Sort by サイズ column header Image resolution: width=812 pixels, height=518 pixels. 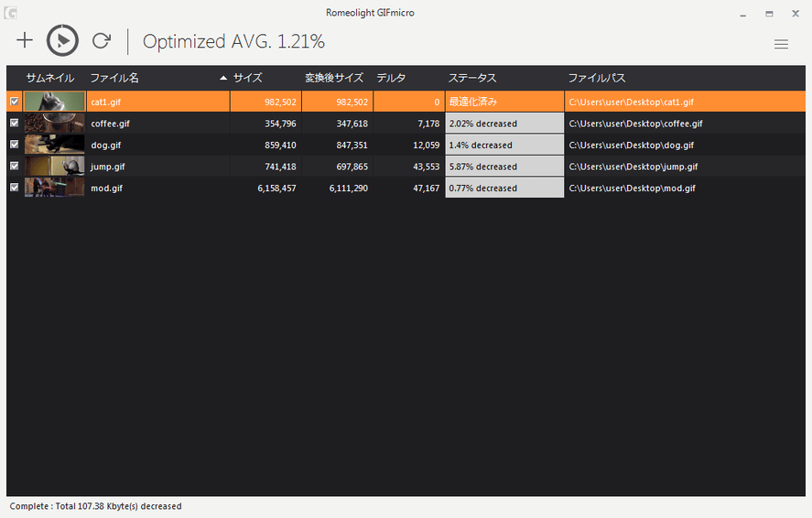[x=247, y=78]
